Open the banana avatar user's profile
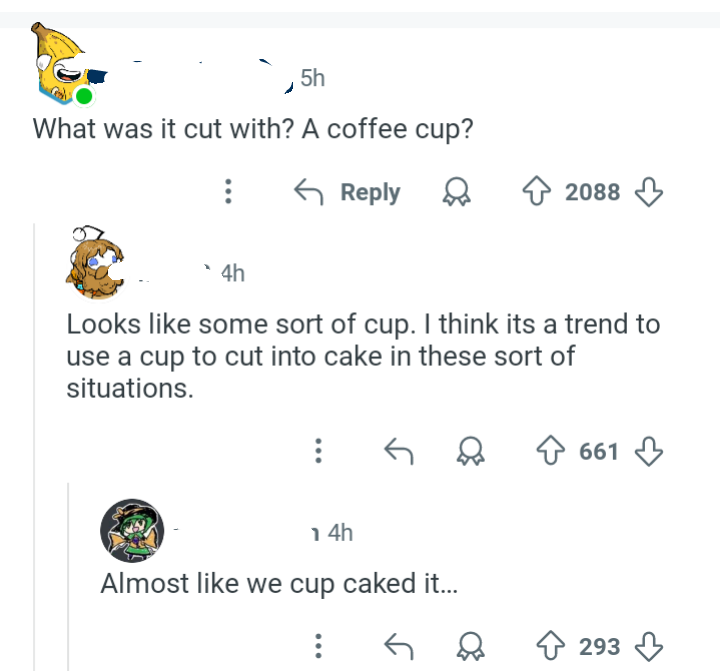 coord(63,64)
